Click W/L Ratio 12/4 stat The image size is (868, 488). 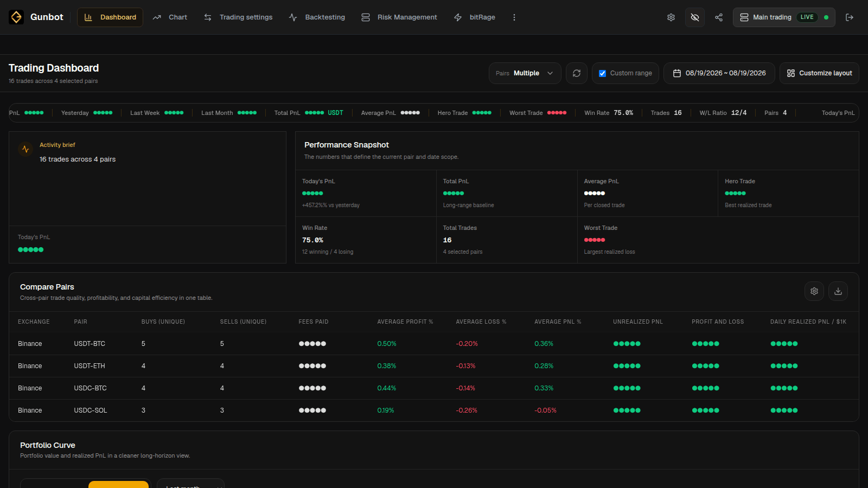tap(723, 113)
